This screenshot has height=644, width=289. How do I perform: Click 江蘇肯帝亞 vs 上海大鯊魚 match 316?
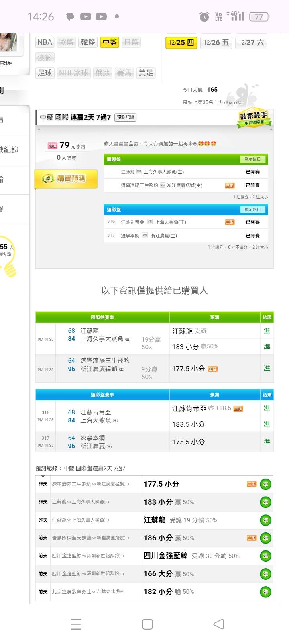[x=186, y=222]
